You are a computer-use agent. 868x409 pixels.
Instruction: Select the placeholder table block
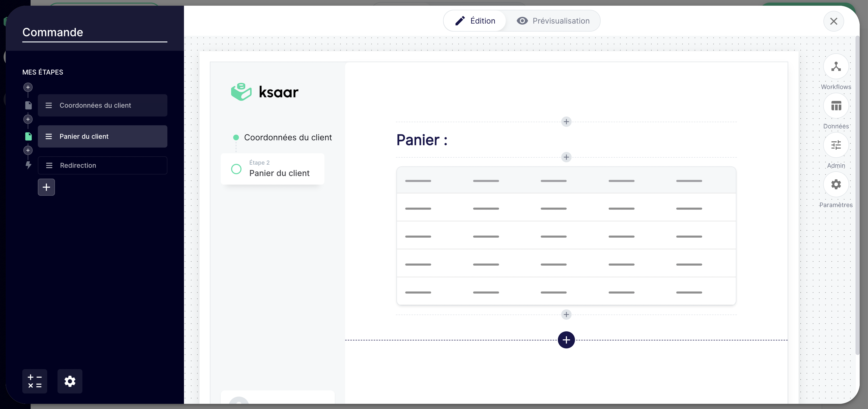click(x=566, y=236)
